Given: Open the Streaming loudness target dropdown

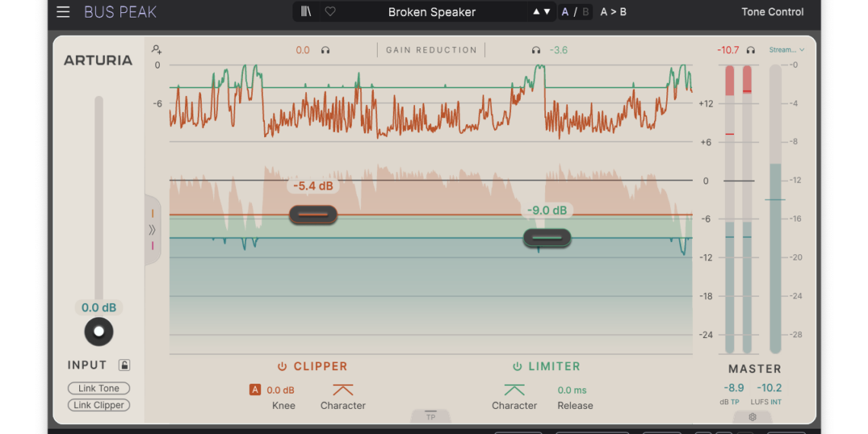Looking at the screenshot, I should coord(787,50).
